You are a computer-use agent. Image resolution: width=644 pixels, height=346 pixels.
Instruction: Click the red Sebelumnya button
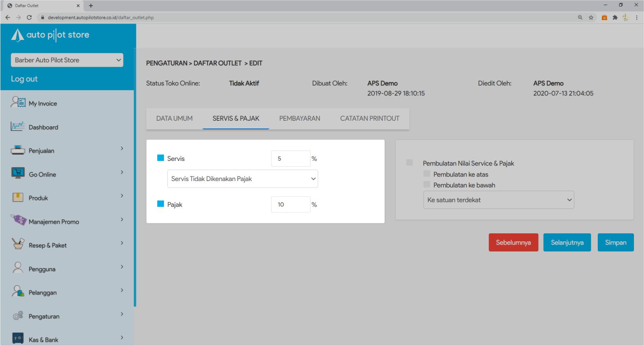513,243
